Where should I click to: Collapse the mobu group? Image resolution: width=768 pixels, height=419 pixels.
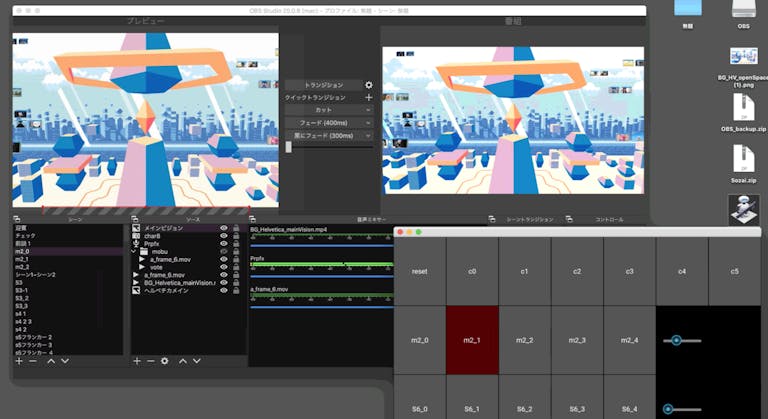coord(134,251)
